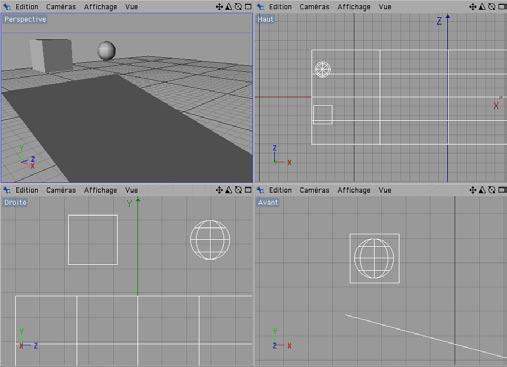This screenshot has height=367, width=507.
Task: Open the Affichage menu in Perspective viewport
Action: point(100,7)
